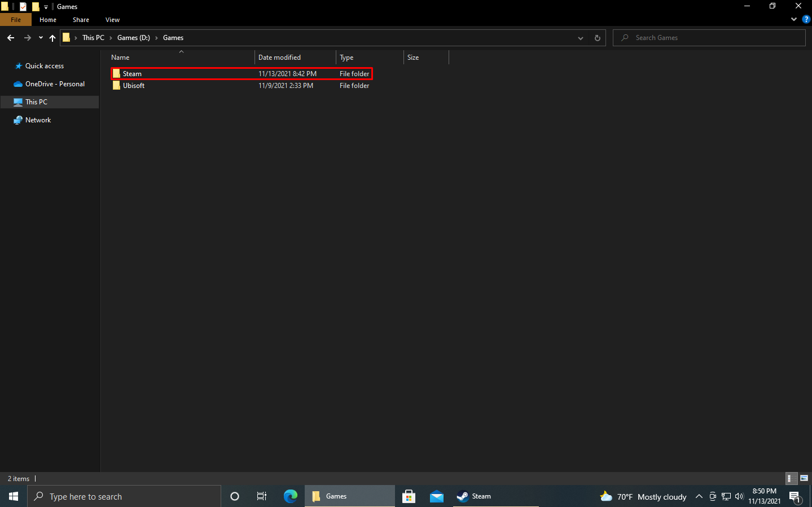This screenshot has height=507, width=812.
Task: Click the Steam folder's modified date
Action: [x=287, y=74]
